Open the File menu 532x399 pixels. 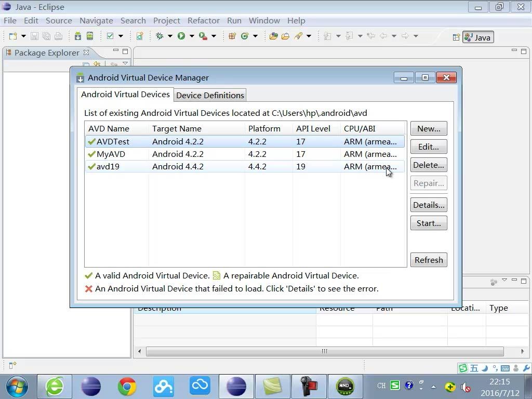point(10,21)
